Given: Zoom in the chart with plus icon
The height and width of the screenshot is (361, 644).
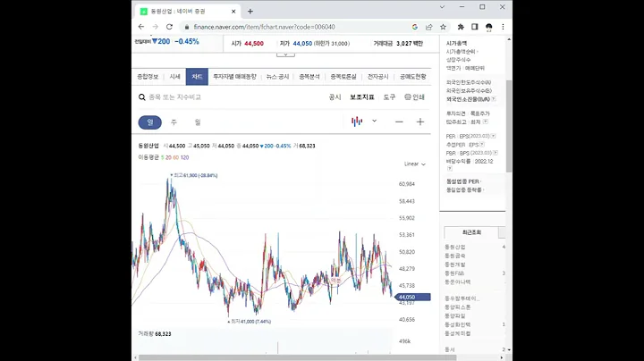Looking at the screenshot, I should point(420,122).
